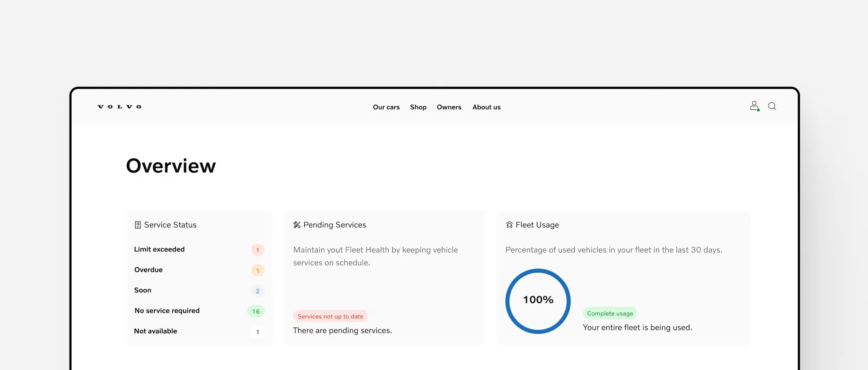Open the About us menu
Screen dimensions: 868x370
click(486, 107)
